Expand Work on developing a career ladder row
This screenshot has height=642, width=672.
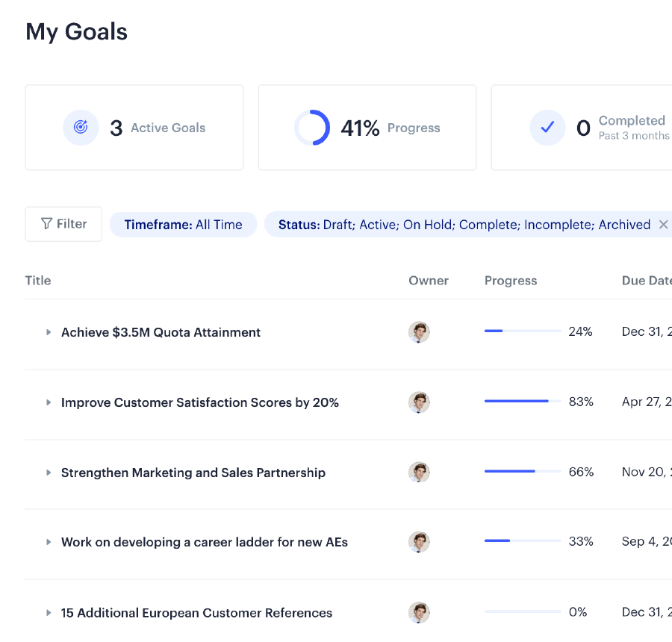pos(49,542)
